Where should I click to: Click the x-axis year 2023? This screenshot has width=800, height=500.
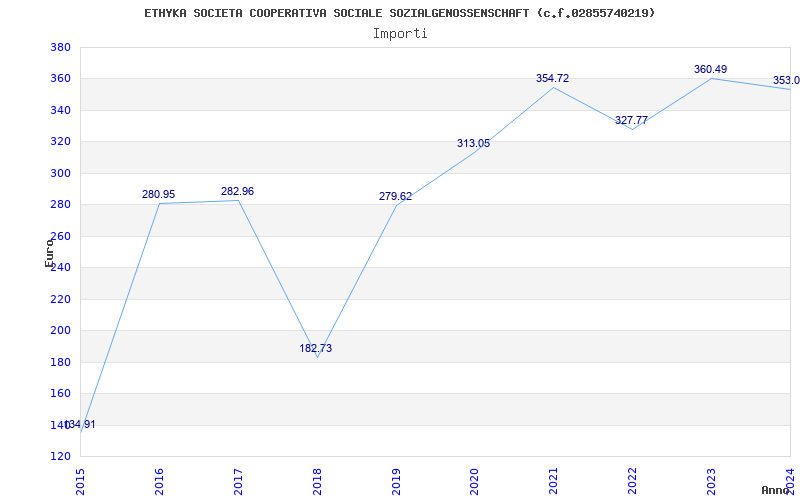[x=711, y=481]
